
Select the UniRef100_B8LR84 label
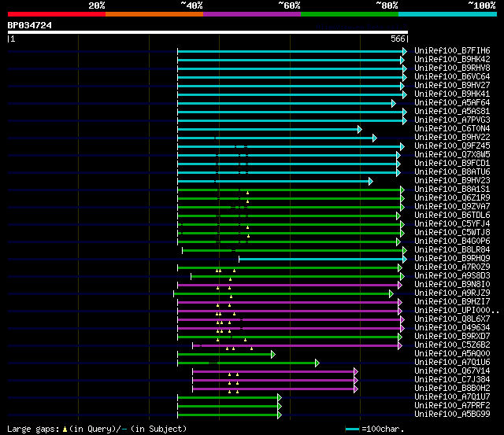click(452, 250)
